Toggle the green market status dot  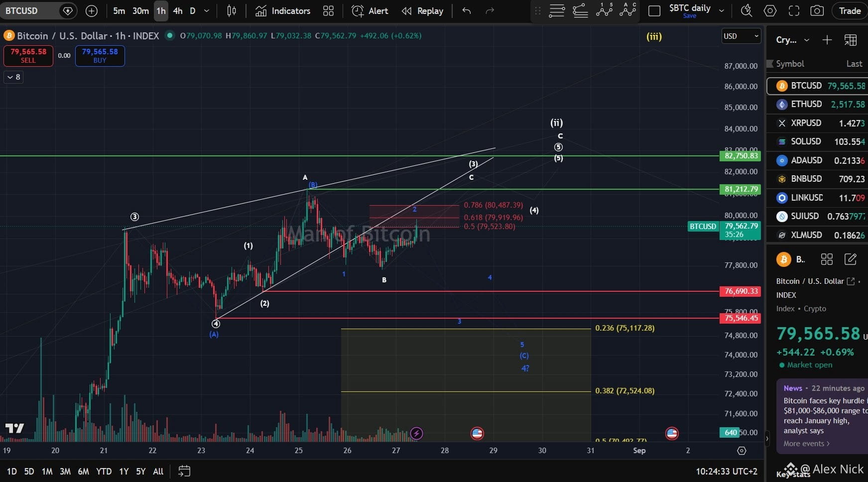170,35
